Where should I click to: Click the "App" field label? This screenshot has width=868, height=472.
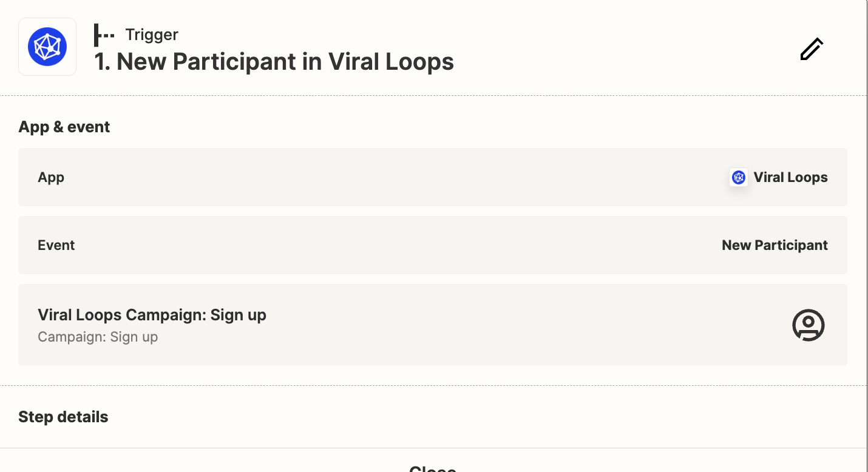click(x=51, y=177)
